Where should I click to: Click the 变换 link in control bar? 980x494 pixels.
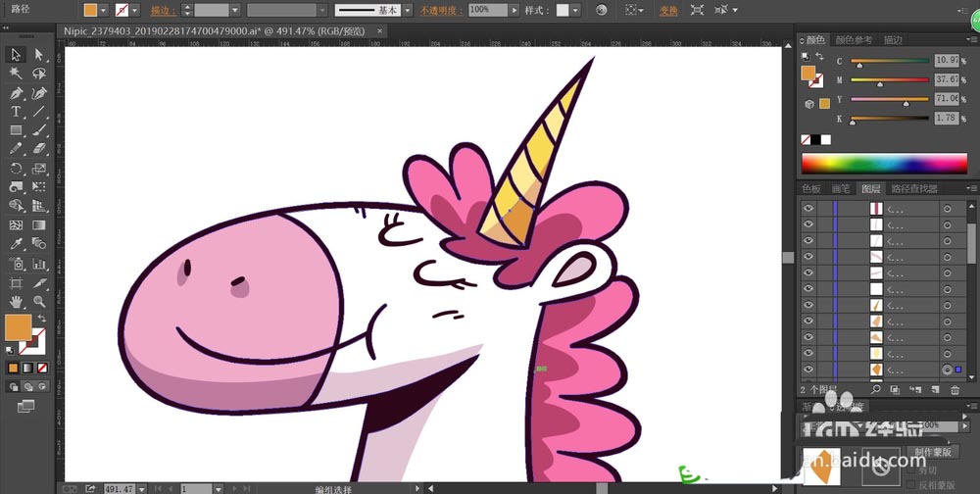[668, 11]
